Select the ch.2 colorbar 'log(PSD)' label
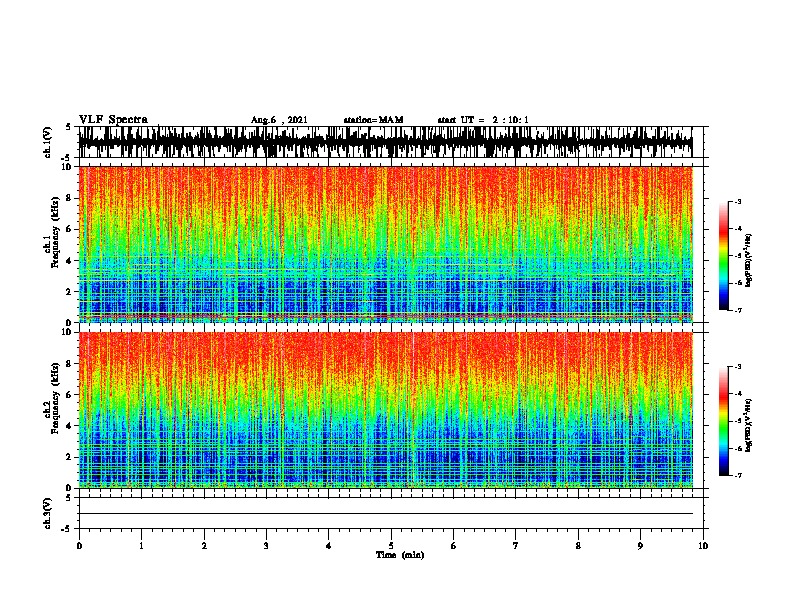Image resolution: width=792 pixels, height=612 pixels. point(748,425)
